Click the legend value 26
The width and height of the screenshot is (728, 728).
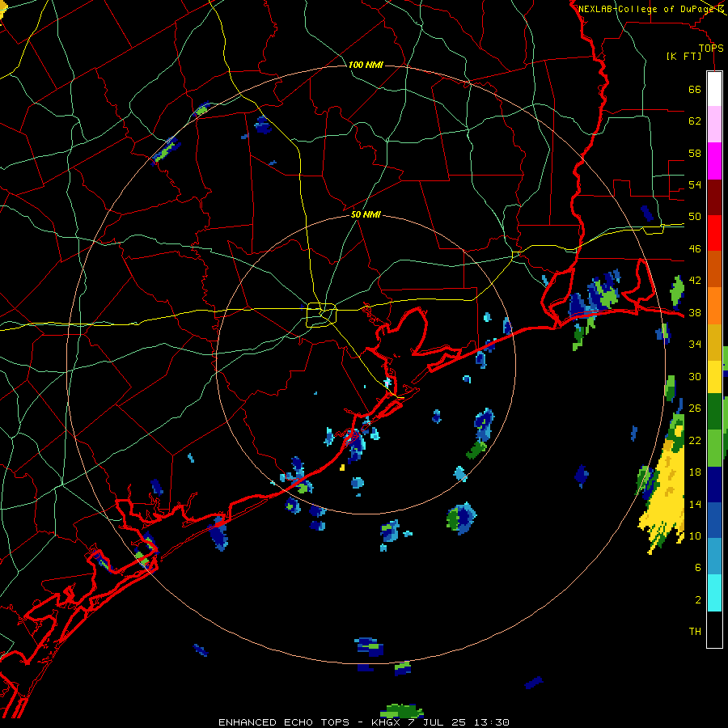[695, 408]
